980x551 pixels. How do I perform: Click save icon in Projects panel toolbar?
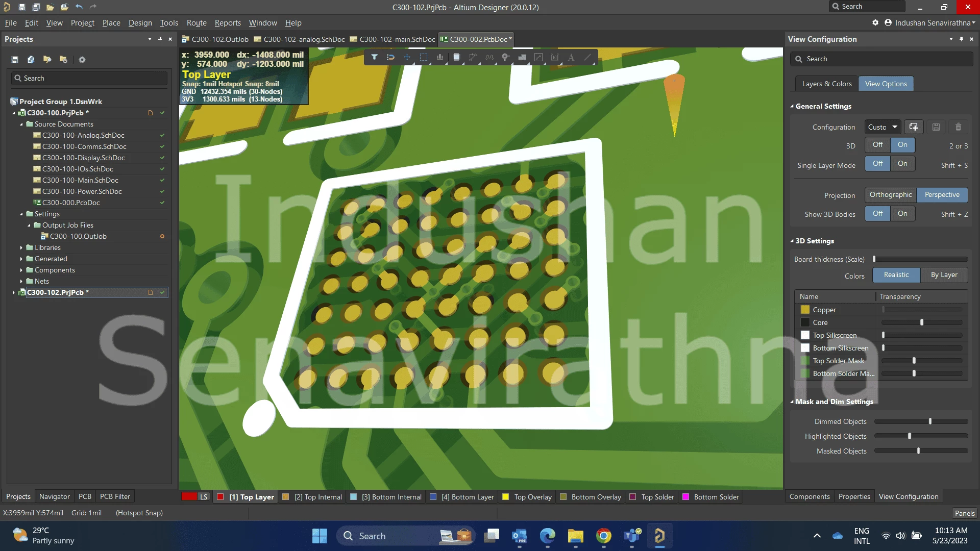15,60
